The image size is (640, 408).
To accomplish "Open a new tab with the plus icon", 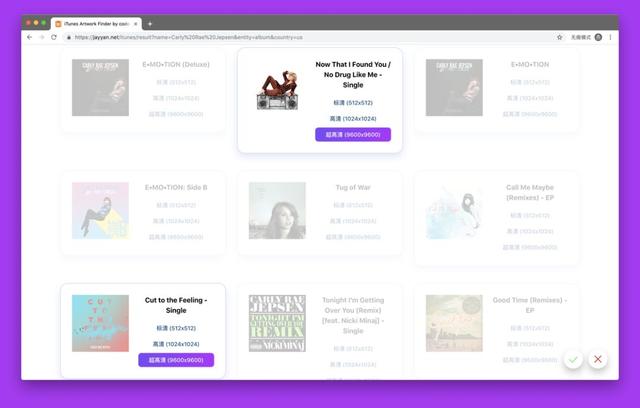I will [150, 24].
